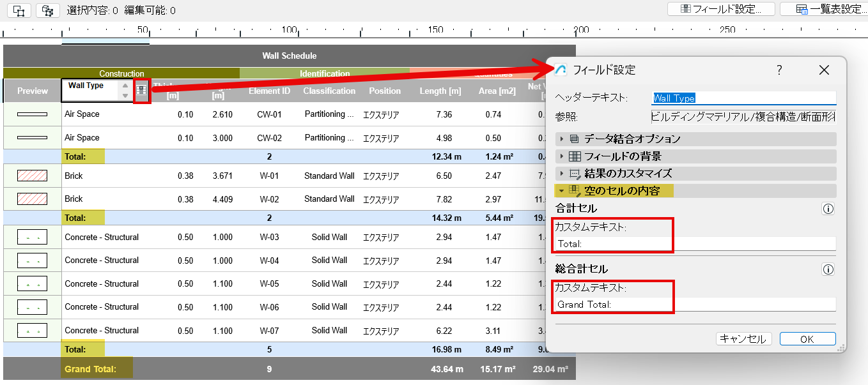
Task: Click the Identification group header
Action: (325, 73)
